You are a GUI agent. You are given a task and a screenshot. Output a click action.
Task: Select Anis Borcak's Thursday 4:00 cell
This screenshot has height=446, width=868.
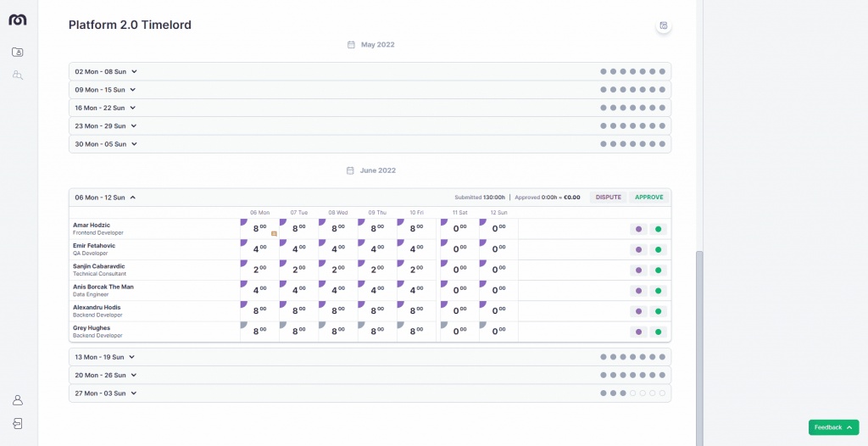point(377,290)
